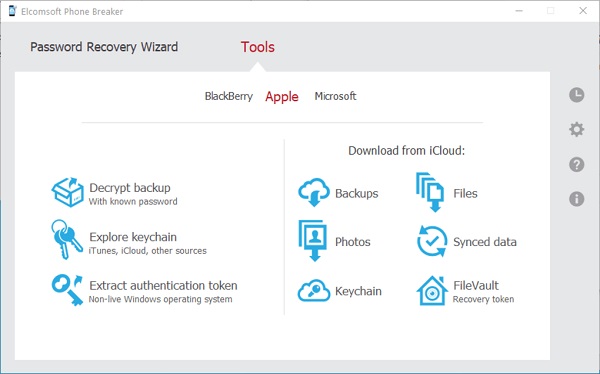
Task: Click the iCloud Photos download icon
Action: pos(313,241)
